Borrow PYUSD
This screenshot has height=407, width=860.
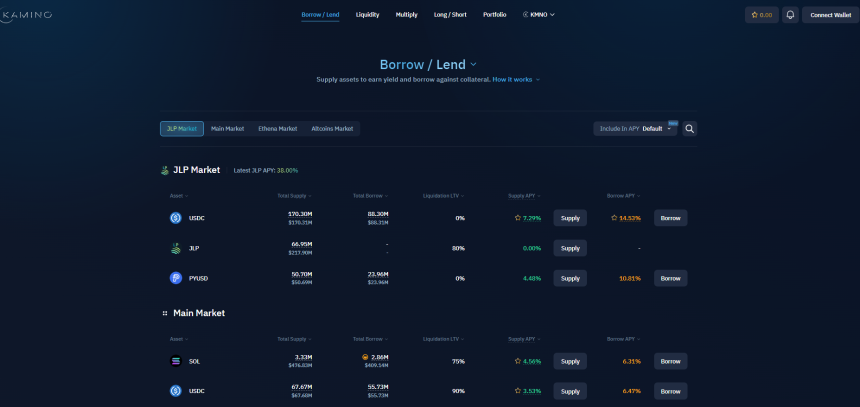pyautogui.click(x=670, y=278)
